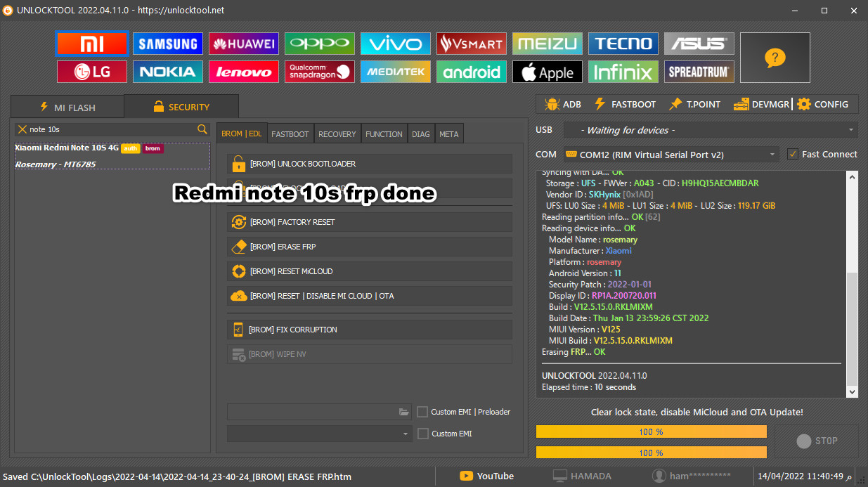Click the Saved log file path text
Image resolution: width=868 pixels, height=487 pixels.
tap(176, 476)
